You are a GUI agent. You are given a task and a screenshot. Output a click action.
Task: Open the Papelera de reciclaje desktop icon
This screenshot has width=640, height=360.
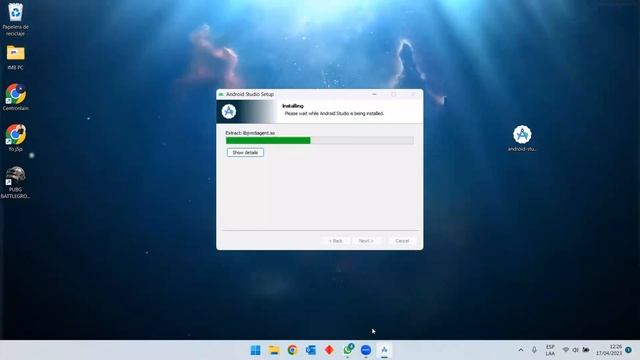(x=16, y=19)
